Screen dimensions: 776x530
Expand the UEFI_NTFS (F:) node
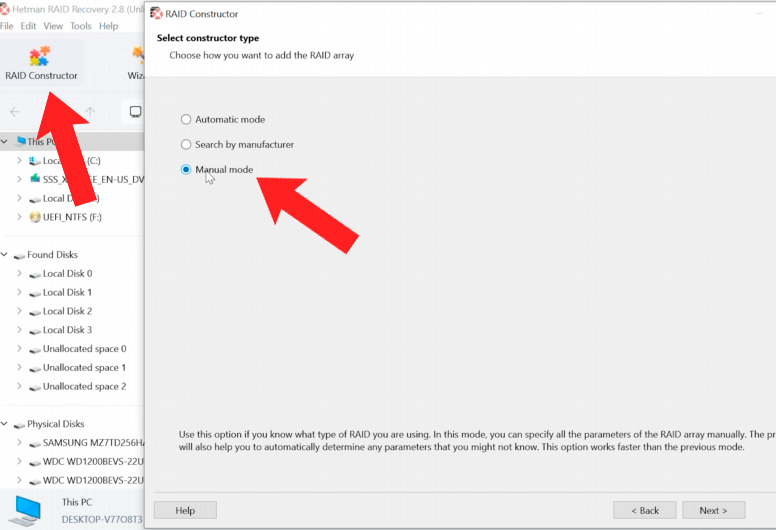click(19, 217)
